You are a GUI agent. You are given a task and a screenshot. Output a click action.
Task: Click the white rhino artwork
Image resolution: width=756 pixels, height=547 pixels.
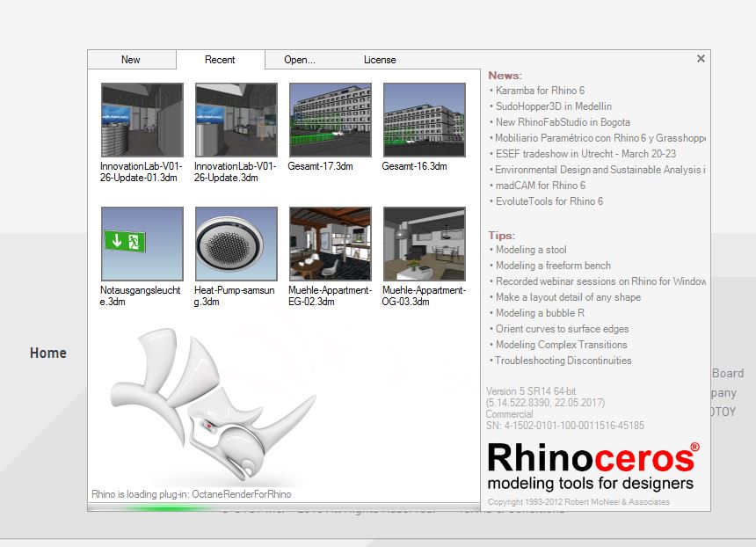(x=212, y=405)
